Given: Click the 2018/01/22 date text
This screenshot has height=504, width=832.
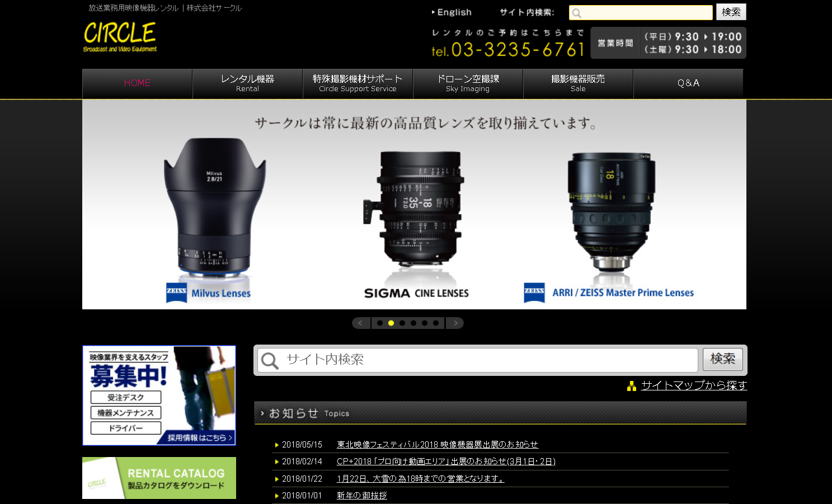Looking at the screenshot, I should coord(302,479).
